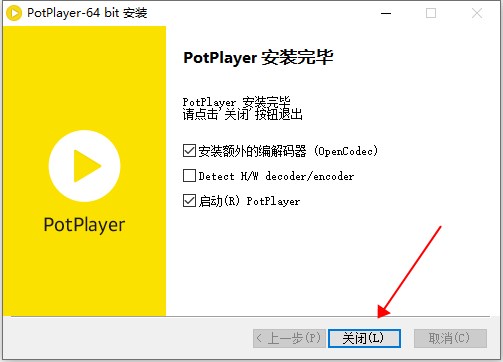Click the disabled 上一步(P) back button
503x362 pixels.
[x=289, y=338]
